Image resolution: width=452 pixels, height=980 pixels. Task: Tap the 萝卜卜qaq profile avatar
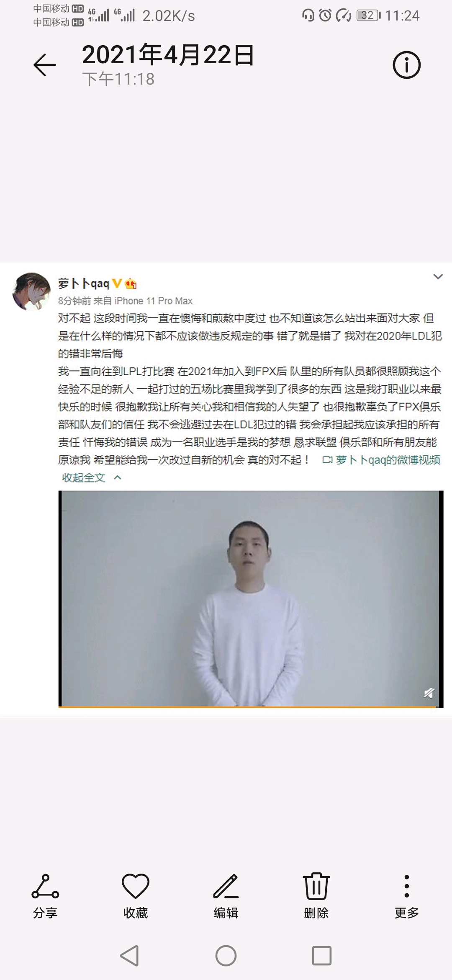[32, 291]
